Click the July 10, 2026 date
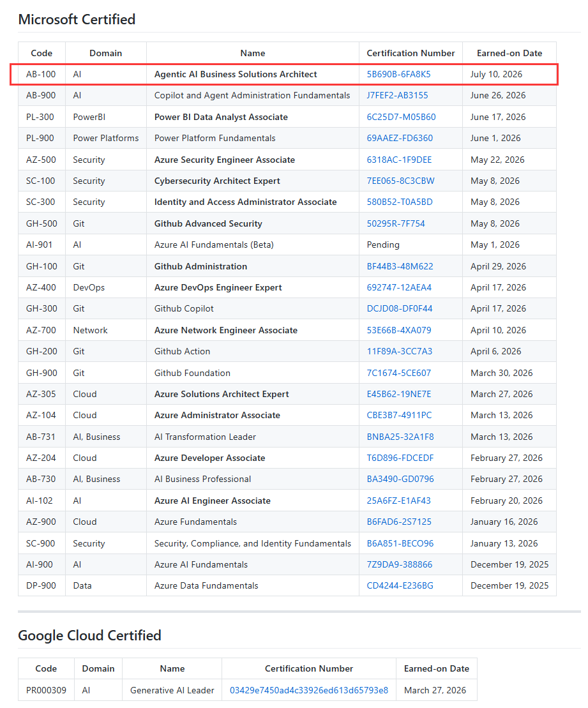The width and height of the screenshot is (588, 708). [x=496, y=74]
